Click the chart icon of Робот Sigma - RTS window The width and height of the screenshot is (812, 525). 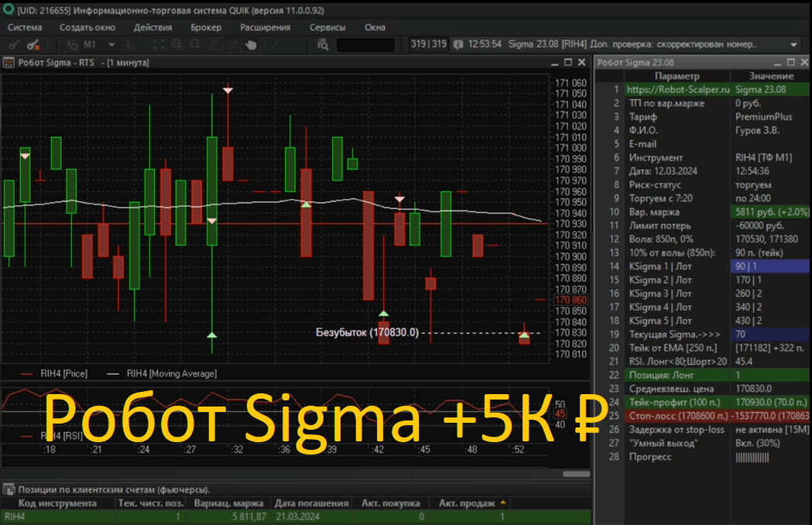[9, 63]
